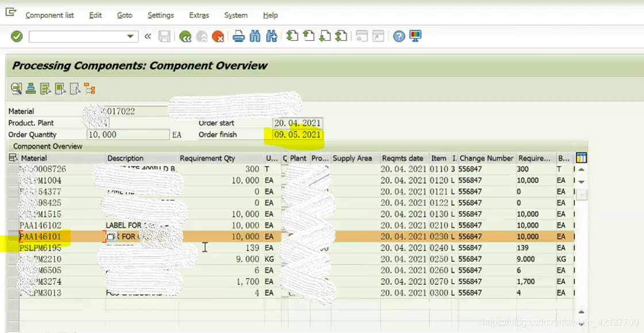Click the Generate Shortcut icon
The height and width of the screenshot is (333, 644).
[378, 37]
